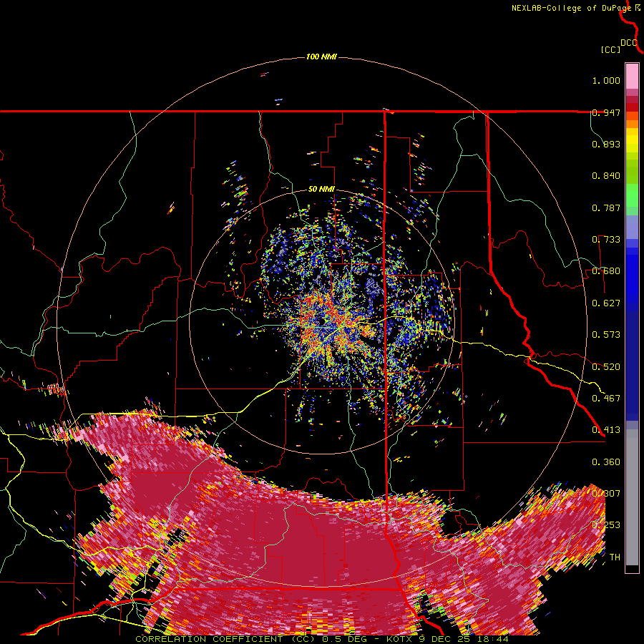The image size is (644, 644).
Task: Select the 0.787 scale value
Action: pyautogui.click(x=606, y=208)
